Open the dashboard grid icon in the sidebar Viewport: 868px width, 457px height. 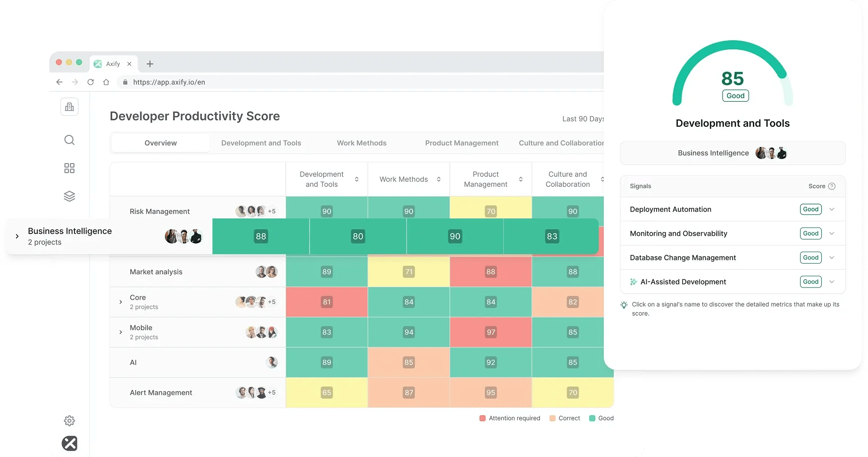(69, 168)
